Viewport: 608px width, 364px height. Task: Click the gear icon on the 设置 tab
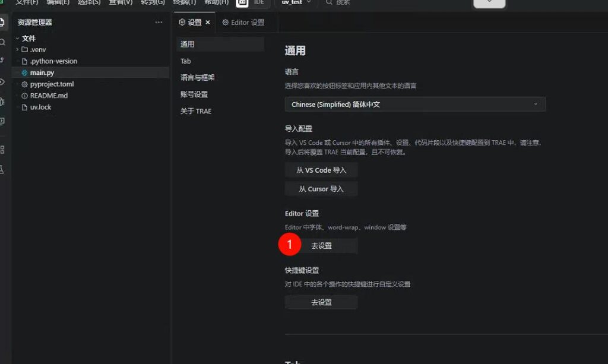pos(182,22)
